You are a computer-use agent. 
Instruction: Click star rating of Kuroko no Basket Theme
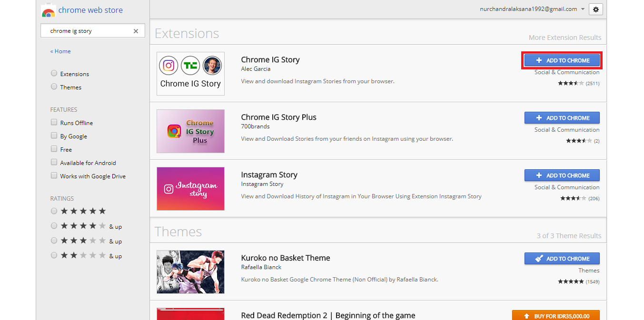point(571,281)
